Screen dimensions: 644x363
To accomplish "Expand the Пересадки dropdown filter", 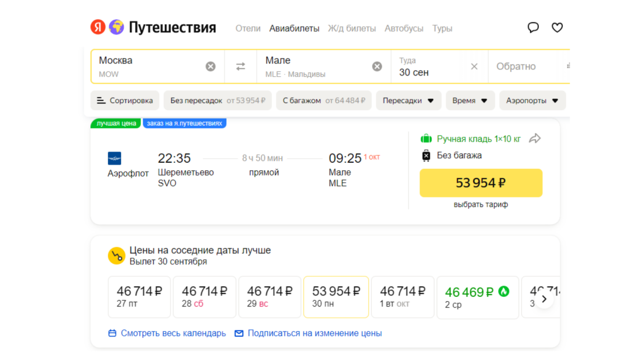I will pos(408,100).
